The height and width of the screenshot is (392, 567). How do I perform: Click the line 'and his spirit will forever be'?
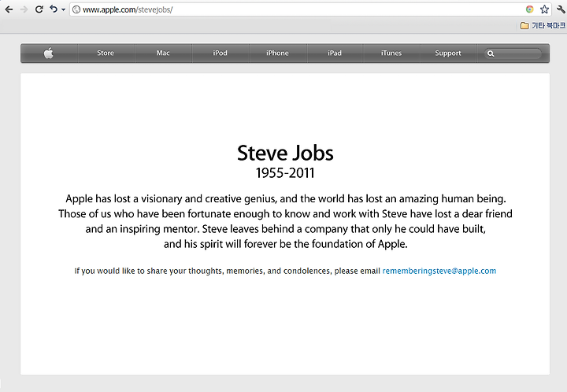(286, 244)
